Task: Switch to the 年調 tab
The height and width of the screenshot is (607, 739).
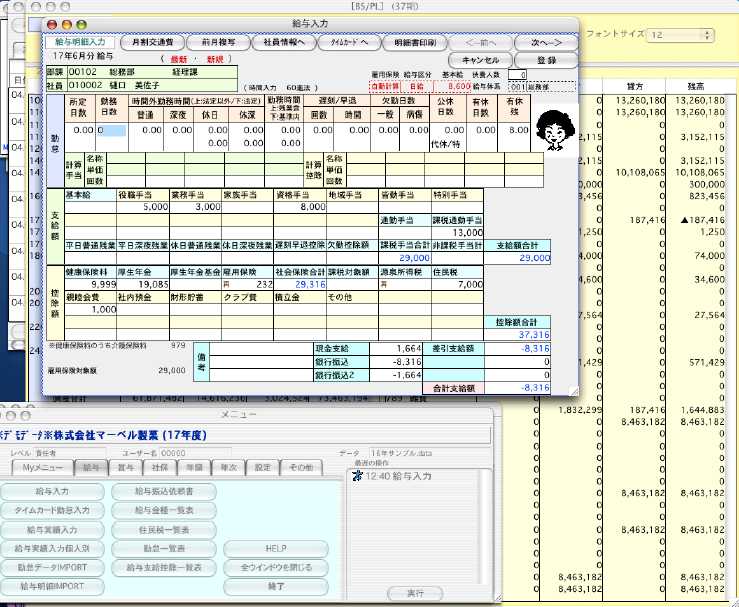Action: pos(194,467)
